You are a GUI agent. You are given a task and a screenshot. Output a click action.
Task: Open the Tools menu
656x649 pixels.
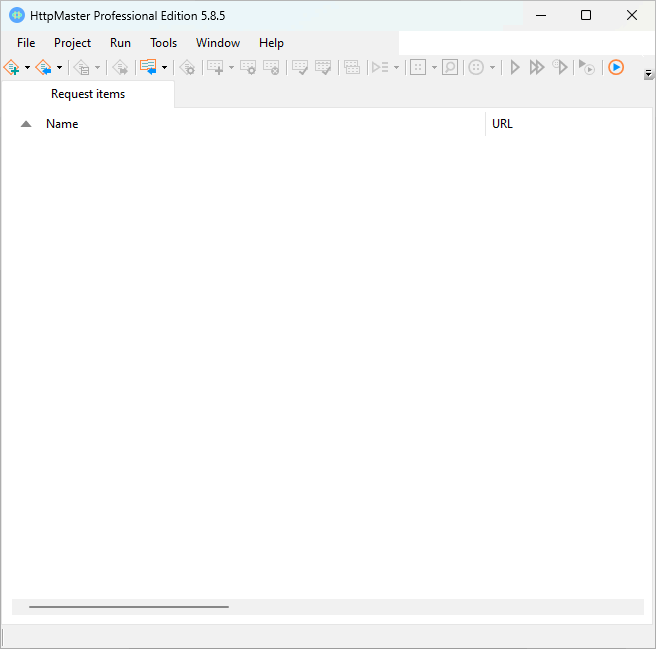tap(163, 43)
